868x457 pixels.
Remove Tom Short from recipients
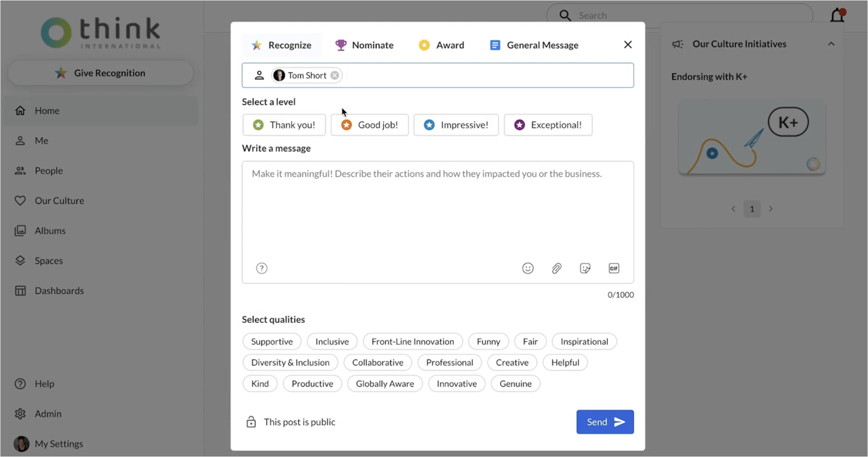coord(334,76)
